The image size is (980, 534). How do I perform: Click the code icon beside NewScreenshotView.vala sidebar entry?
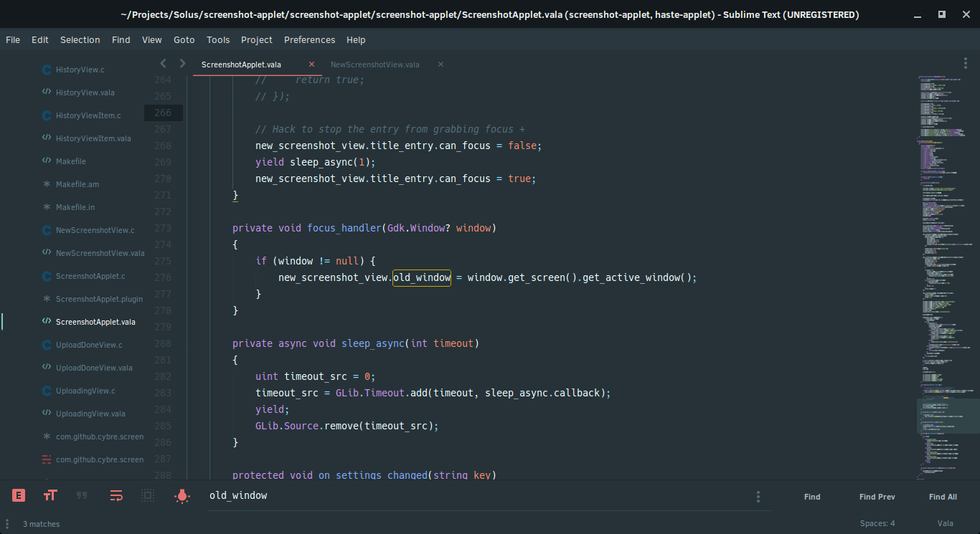click(47, 253)
